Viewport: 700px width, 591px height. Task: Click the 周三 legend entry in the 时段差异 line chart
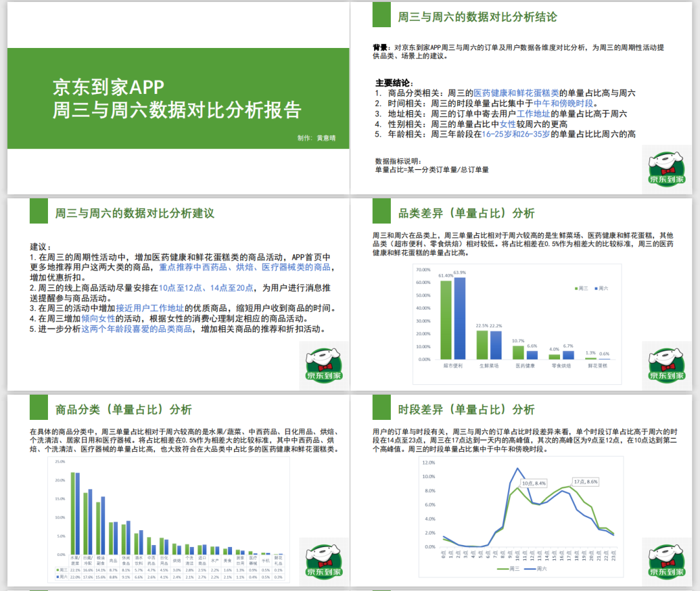click(x=508, y=569)
